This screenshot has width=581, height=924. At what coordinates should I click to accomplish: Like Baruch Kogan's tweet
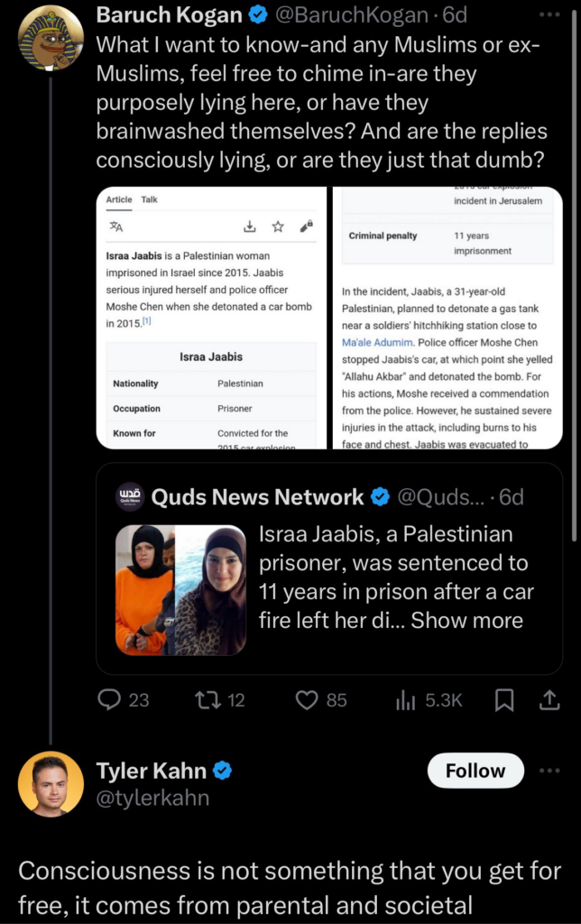[x=307, y=700]
